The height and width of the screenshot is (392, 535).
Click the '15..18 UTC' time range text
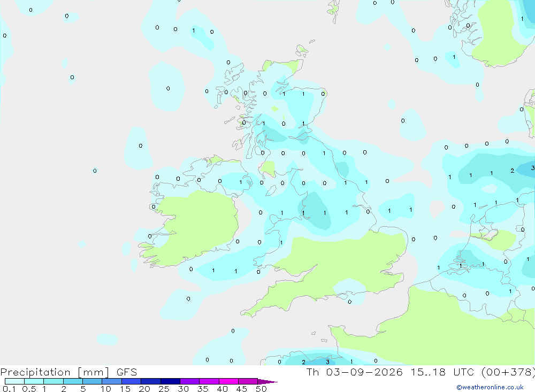442,372
